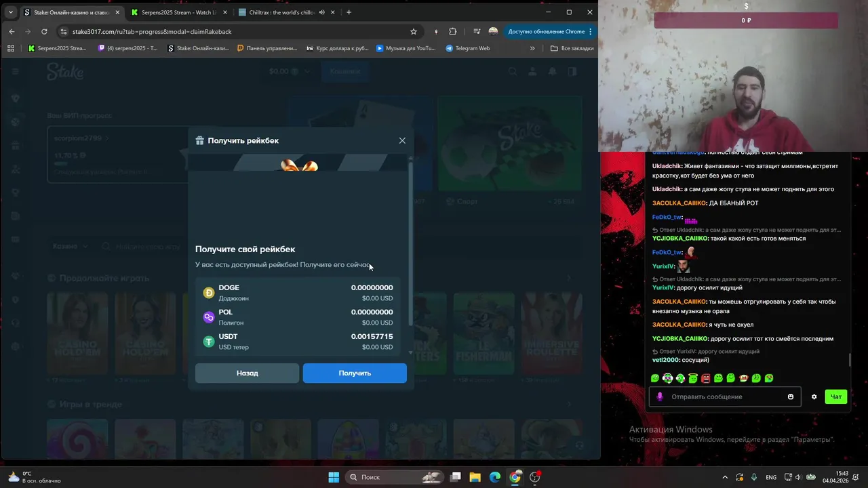Click the webcam video of the streamer
This screenshot has height=488, width=868.
click(734, 75)
